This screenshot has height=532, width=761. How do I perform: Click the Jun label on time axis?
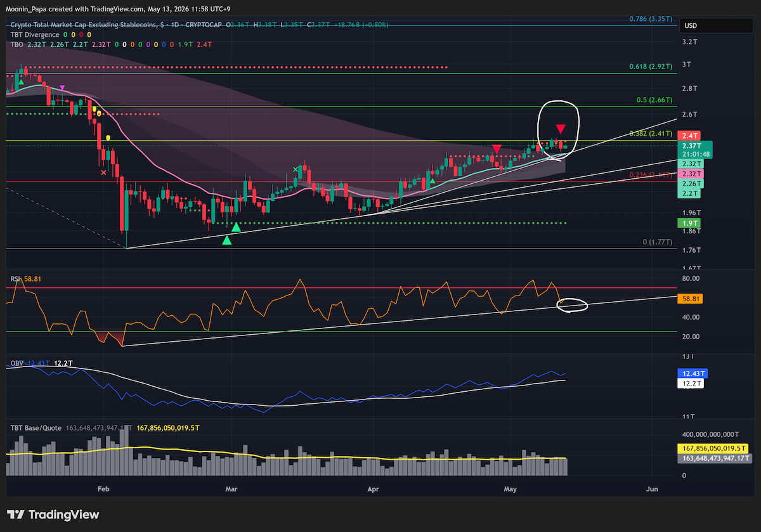click(x=651, y=489)
